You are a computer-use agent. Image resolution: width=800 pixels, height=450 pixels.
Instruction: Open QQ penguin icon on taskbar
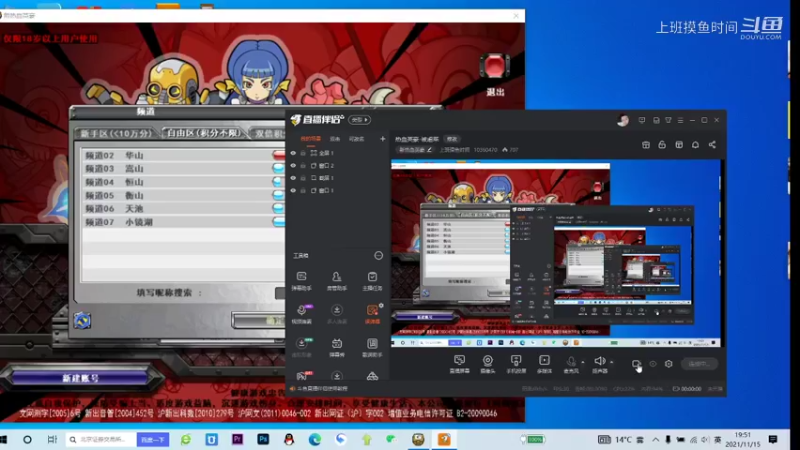coord(289,439)
